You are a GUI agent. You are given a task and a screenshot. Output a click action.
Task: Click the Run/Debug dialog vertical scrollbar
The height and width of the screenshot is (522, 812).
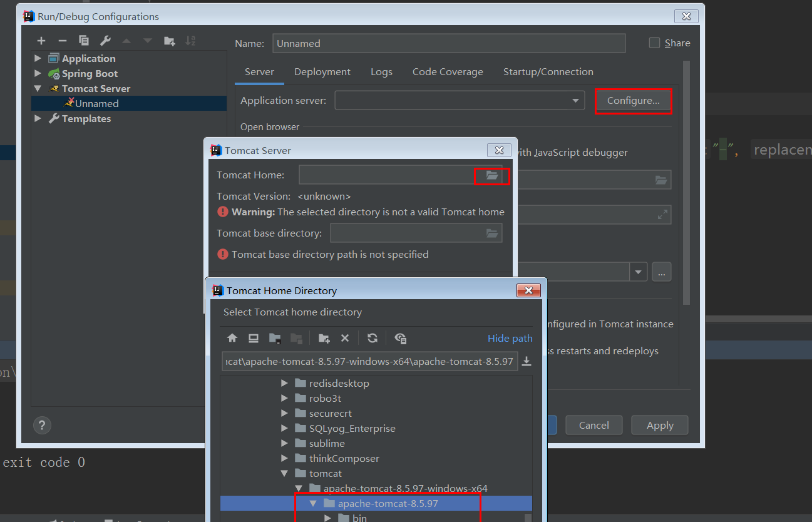pos(686,182)
